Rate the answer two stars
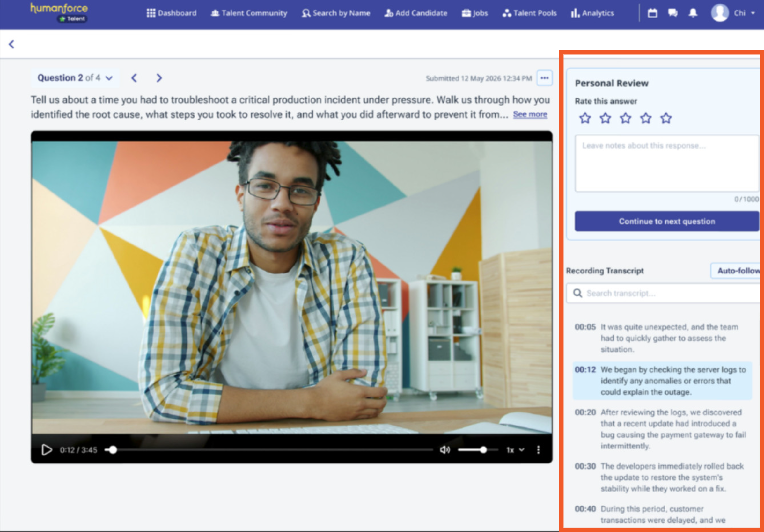Viewport: 764px width, 532px height. tap(605, 118)
